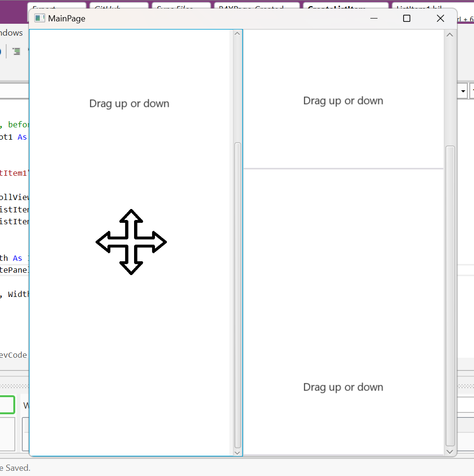The image size is (474, 476).
Task: Click the MainPage title text
Action: (x=67, y=19)
